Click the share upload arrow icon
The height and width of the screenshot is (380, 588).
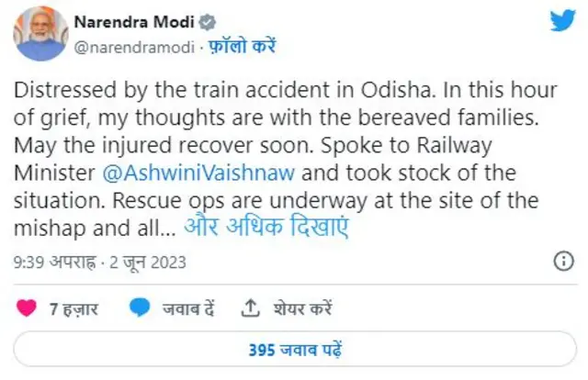249,308
